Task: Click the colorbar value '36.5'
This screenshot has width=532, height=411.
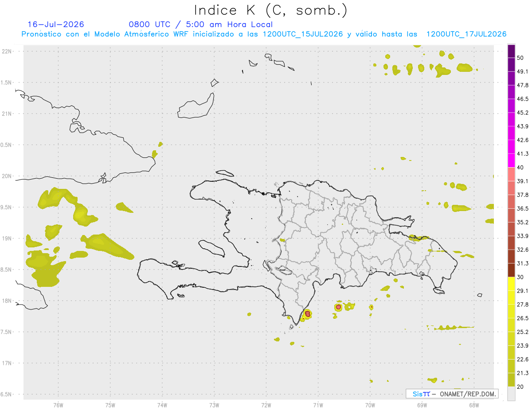Action: click(523, 208)
